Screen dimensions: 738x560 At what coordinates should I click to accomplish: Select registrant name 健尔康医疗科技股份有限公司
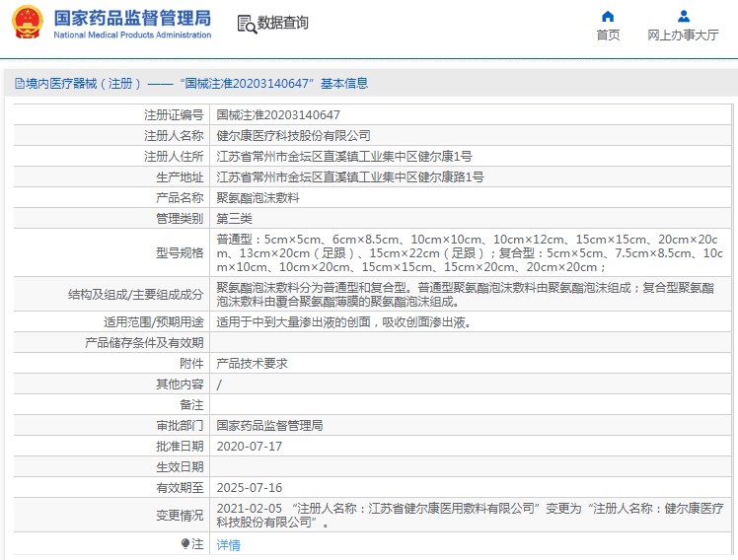click(x=293, y=136)
